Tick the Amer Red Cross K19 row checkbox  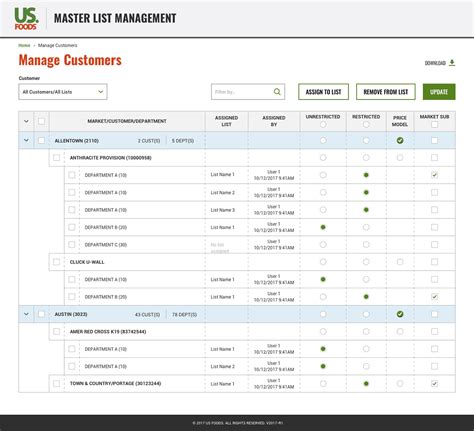coord(56,332)
